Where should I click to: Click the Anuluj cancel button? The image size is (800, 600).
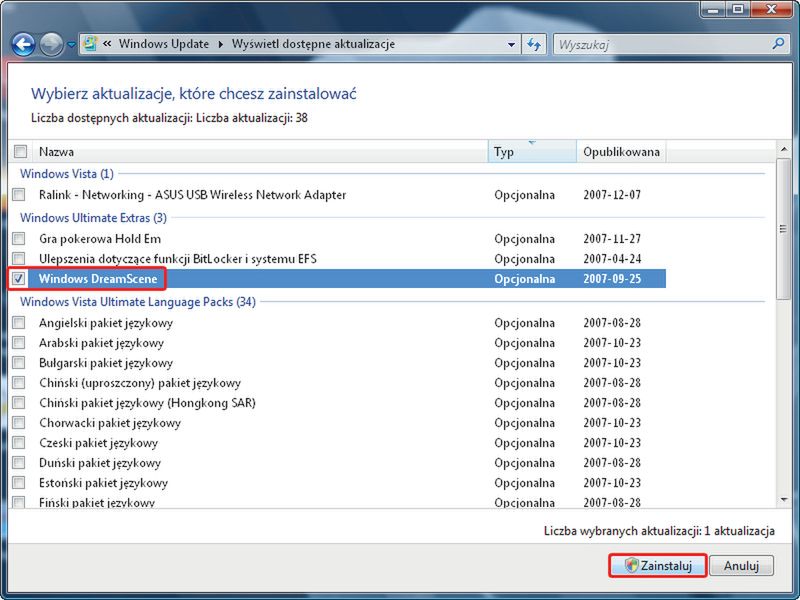pyautogui.click(x=741, y=565)
